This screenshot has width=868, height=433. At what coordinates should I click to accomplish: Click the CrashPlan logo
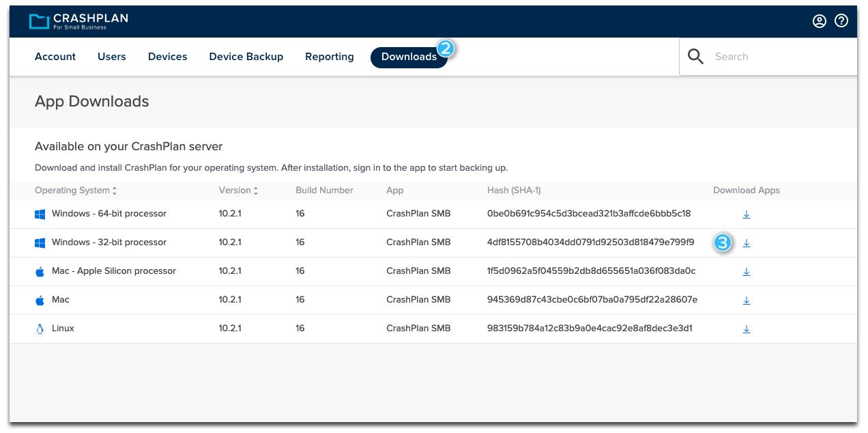pos(78,21)
